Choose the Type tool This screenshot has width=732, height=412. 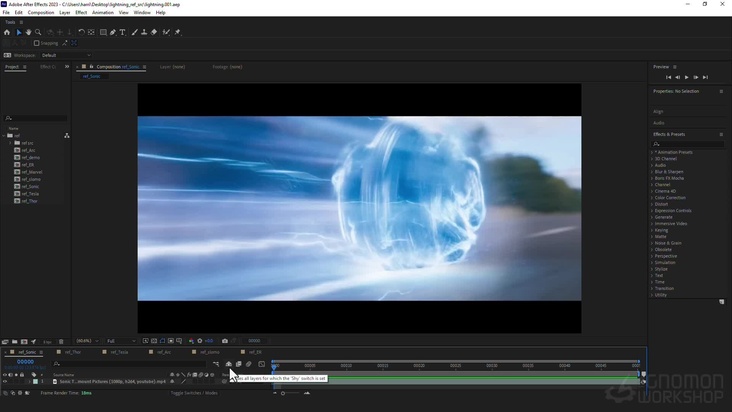click(123, 32)
